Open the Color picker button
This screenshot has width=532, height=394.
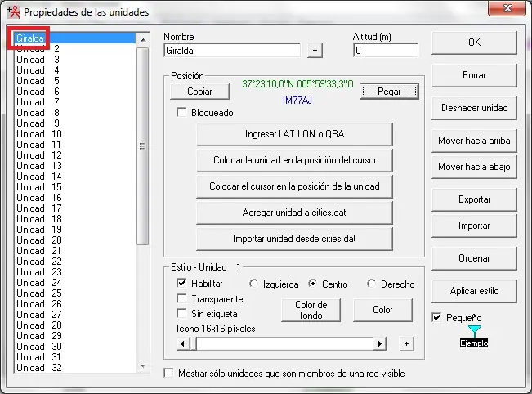(382, 310)
